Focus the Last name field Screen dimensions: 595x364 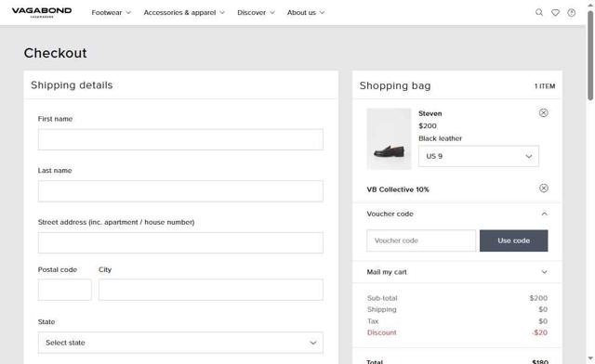(180, 191)
